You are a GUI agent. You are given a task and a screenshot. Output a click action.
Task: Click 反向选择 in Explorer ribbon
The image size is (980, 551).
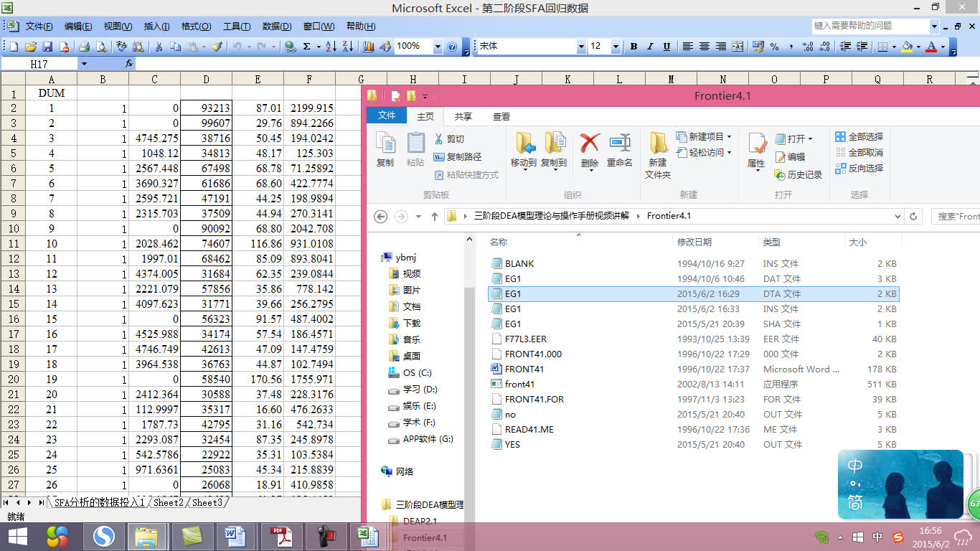pyautogui.click(x=859, y=168)
